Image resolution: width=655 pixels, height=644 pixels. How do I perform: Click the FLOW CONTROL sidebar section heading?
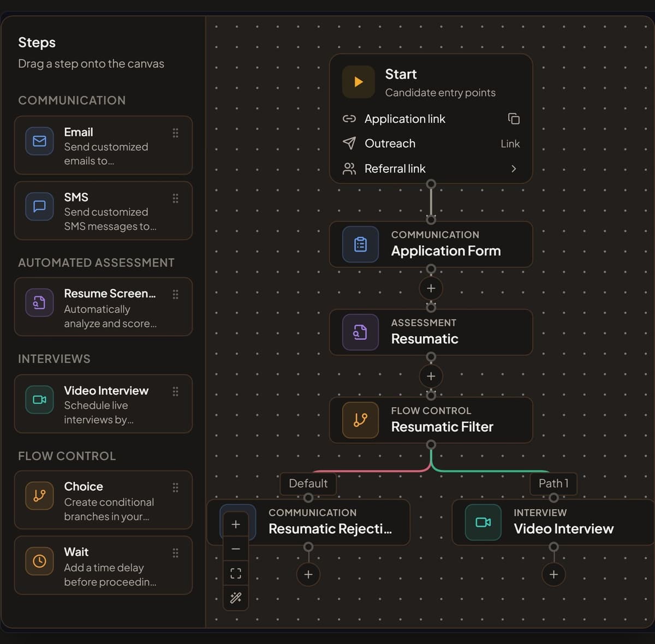67,456
